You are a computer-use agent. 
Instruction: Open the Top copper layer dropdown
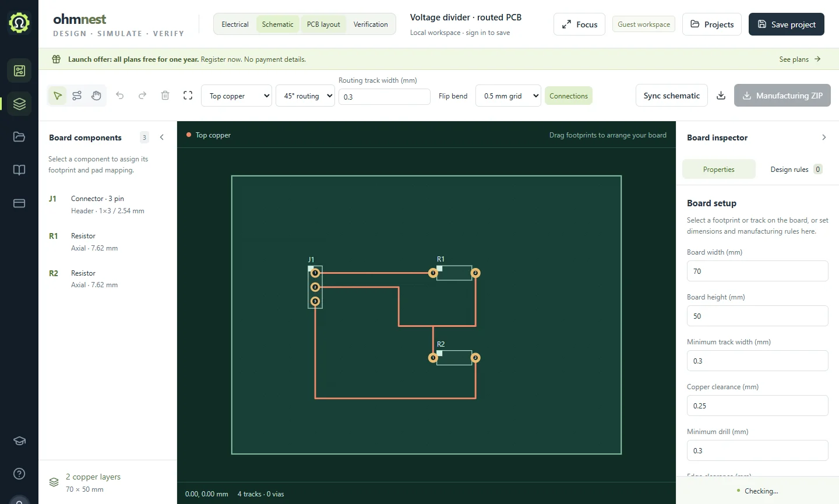point(237,96)
